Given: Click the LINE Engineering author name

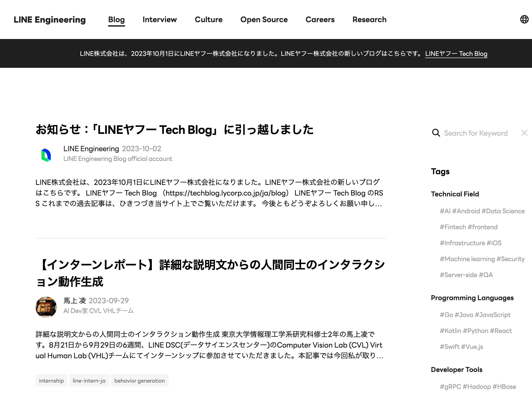Looking at the screenshot, I should (91, 149).
